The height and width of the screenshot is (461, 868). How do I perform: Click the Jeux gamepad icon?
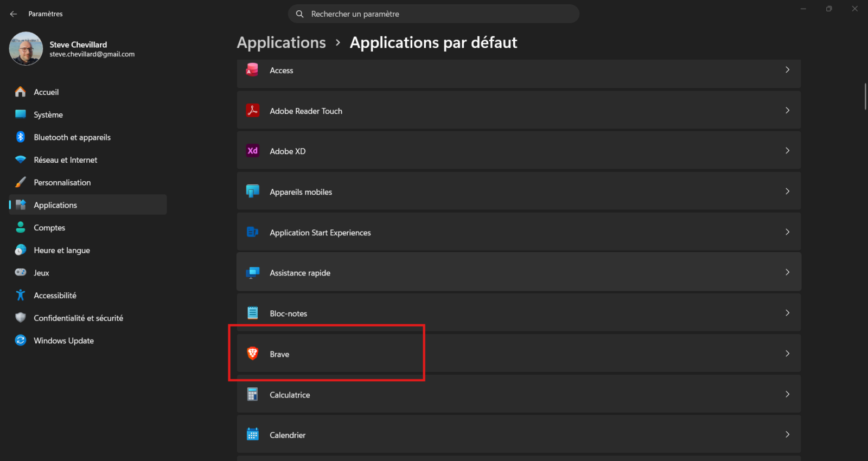[21, 272]
